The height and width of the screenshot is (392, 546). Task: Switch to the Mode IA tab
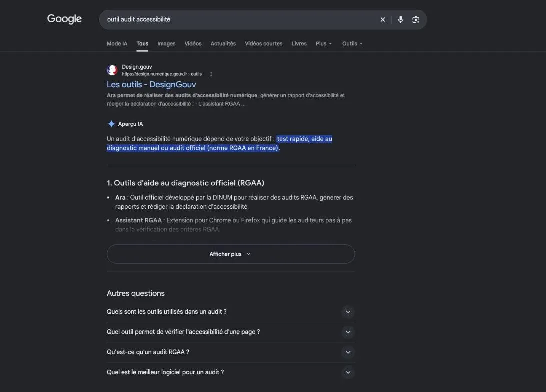click(117, 44)
